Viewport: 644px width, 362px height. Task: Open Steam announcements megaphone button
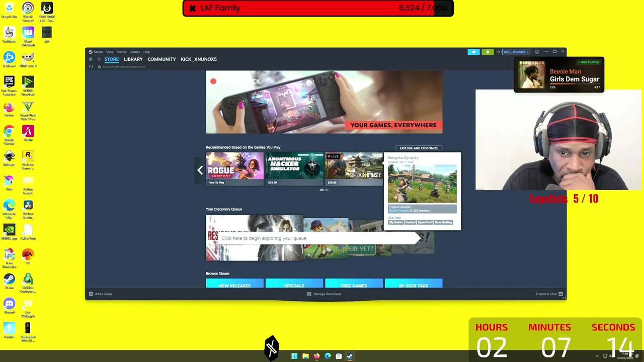click(x=473, y=52)
